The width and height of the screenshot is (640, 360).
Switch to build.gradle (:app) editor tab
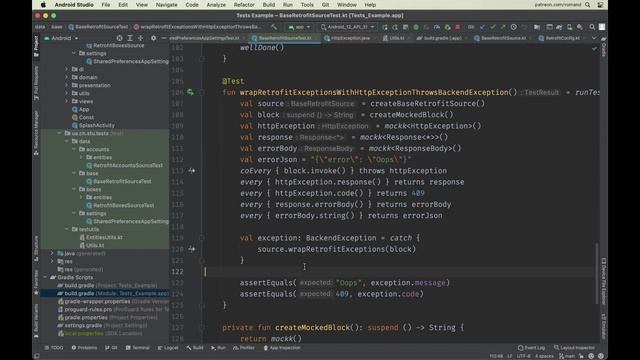coord(442,38)
